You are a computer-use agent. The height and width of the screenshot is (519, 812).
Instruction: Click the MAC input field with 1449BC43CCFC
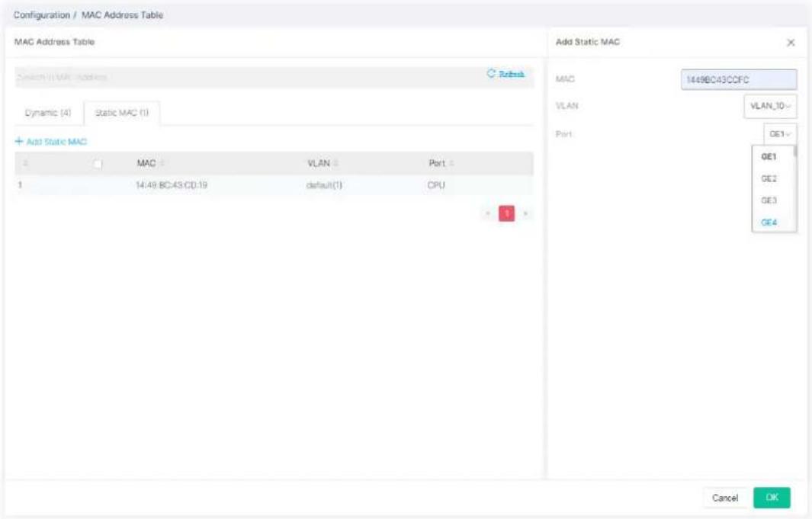coord(739,80)
